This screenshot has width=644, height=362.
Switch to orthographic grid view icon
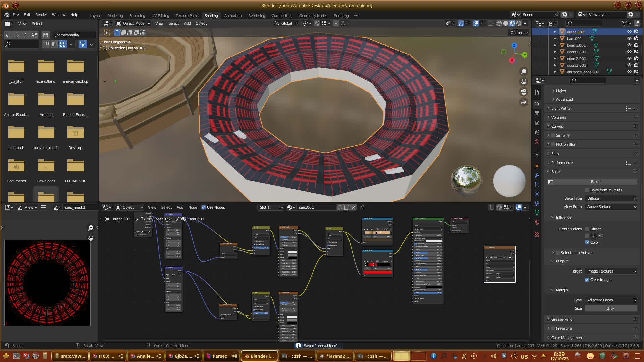coord(523,102)
